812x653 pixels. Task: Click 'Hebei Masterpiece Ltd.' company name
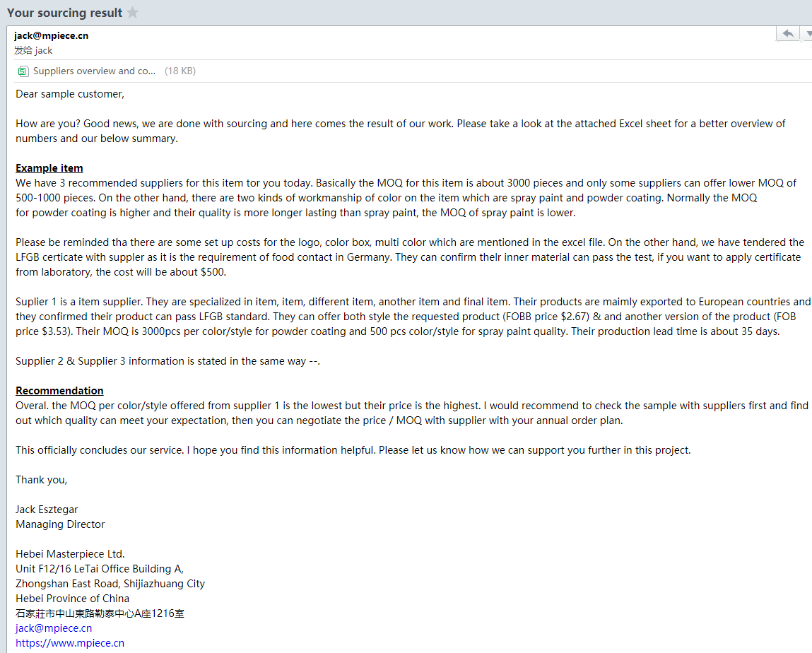click(x=70, y=554)
